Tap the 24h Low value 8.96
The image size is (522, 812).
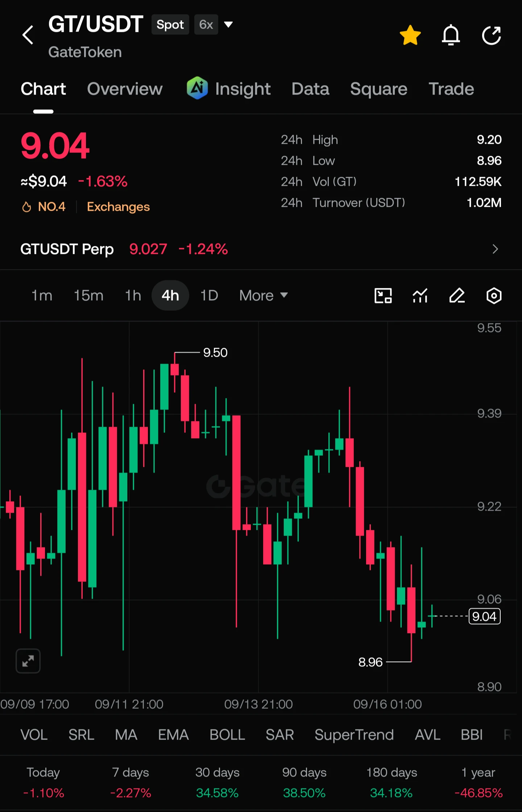pyautogui.click(x=489, y=161)
